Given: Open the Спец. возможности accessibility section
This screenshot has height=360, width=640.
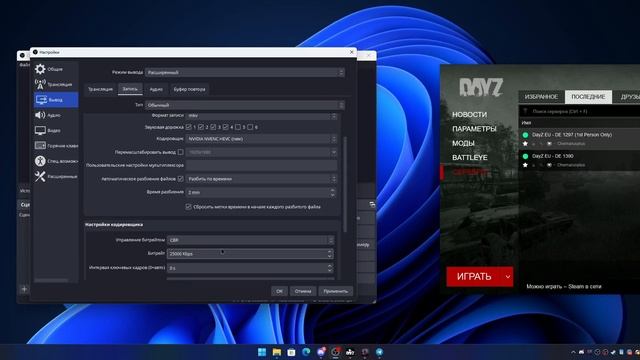Looking at the screenshot, I should pos(56,161).
